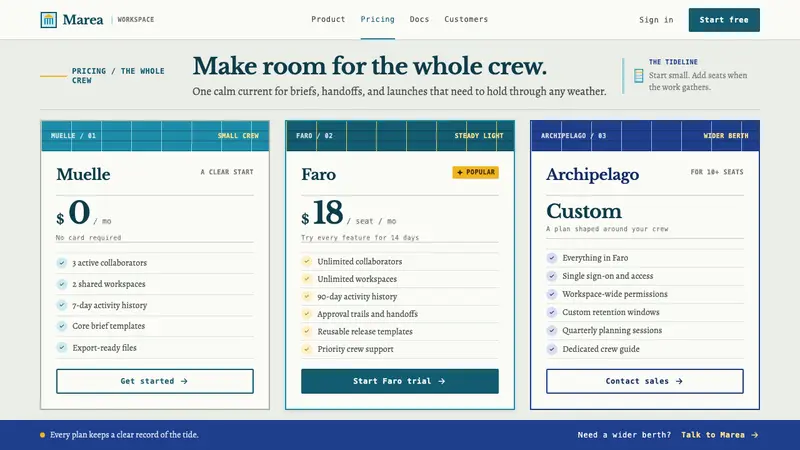The width and height of the screenshot is (800, 450).
Task: Click checkmark beside Custom retention windows
Action: (x=552, y=312)
